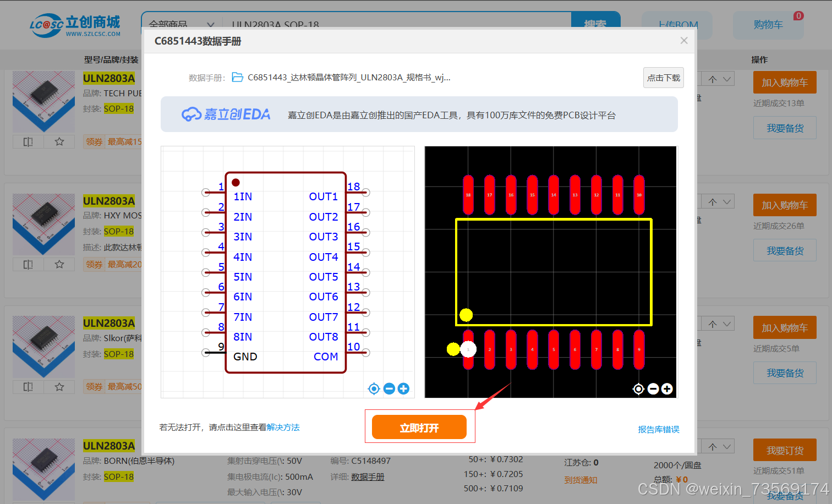This screenshot has width=832, height=504.
Task: Click 我要备货 for the Slkor row
Action: click(785, 373)
